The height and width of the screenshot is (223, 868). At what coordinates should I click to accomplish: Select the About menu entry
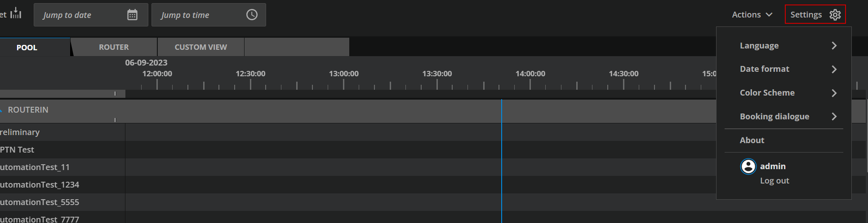click(752, 140)
